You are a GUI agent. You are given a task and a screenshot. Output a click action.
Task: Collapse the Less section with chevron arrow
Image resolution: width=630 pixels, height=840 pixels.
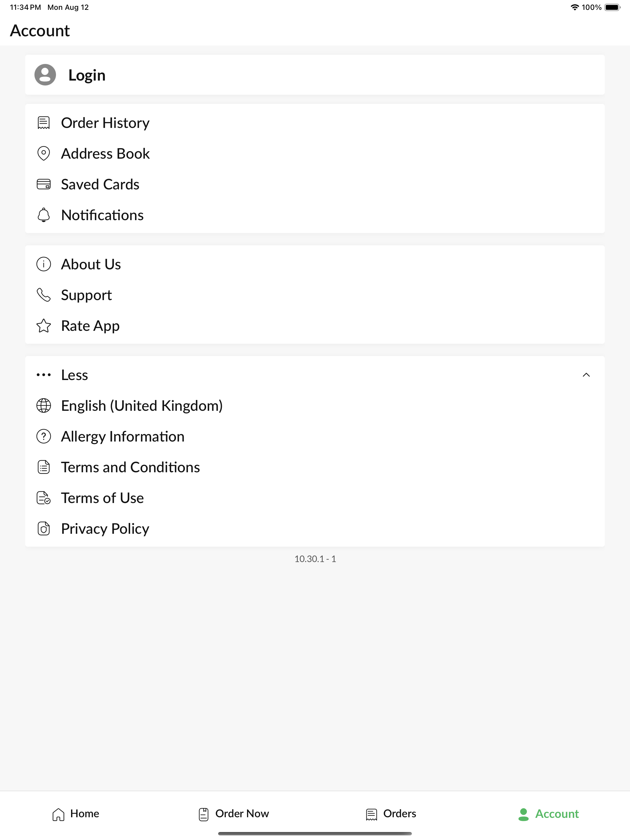[586, 375]
